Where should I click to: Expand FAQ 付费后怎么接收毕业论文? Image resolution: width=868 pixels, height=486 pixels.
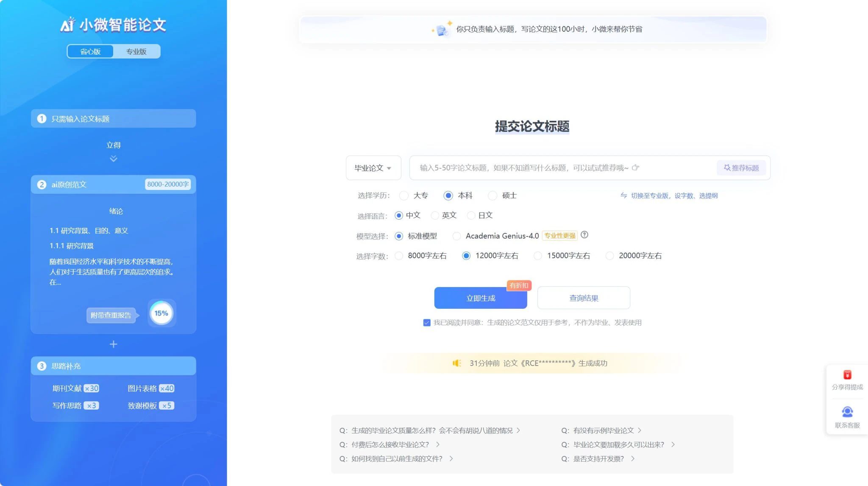pyautogui.click(x=389, y=444)
